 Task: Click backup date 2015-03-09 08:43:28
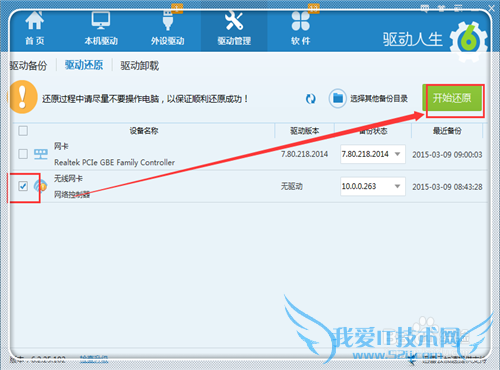(x=447, y=187)
